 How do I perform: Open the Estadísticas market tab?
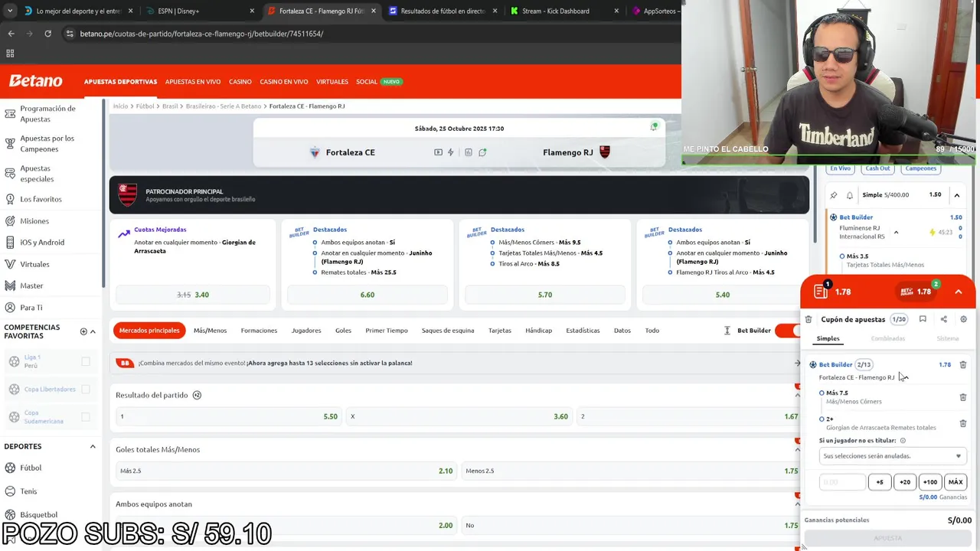(583, 331)
